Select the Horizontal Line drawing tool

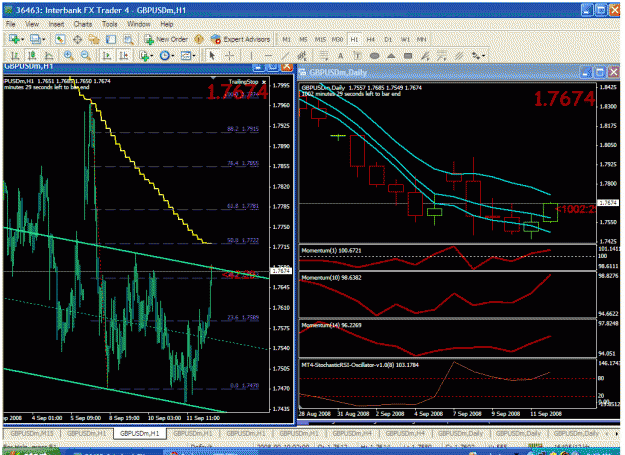(268, 56)
